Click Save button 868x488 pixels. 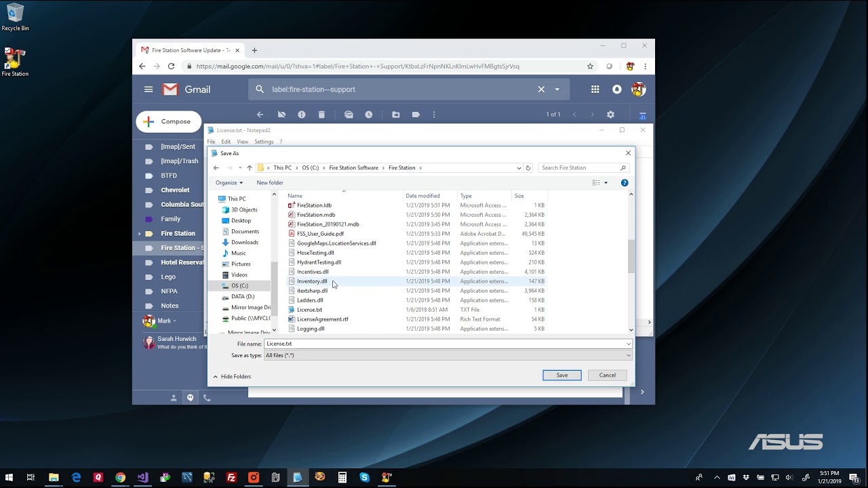[562, 375]
